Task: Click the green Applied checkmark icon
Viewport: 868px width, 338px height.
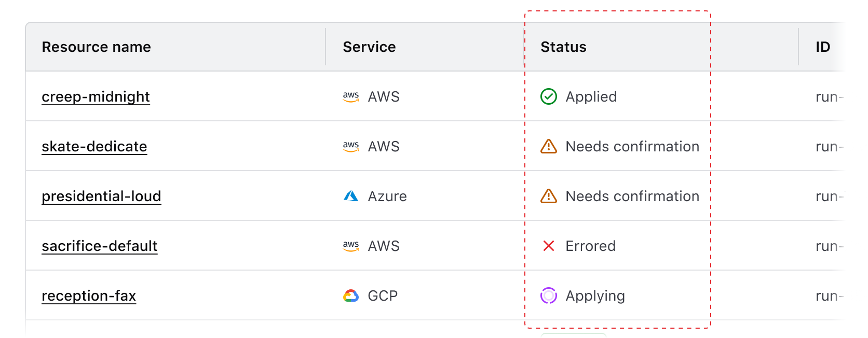Action: (x=549, y=96)
